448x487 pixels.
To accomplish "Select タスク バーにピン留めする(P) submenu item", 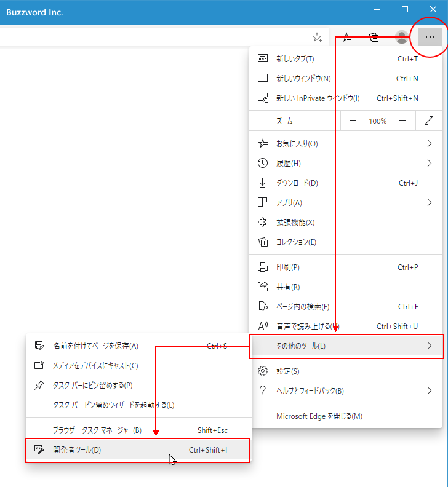I will [x=138, y=385].
